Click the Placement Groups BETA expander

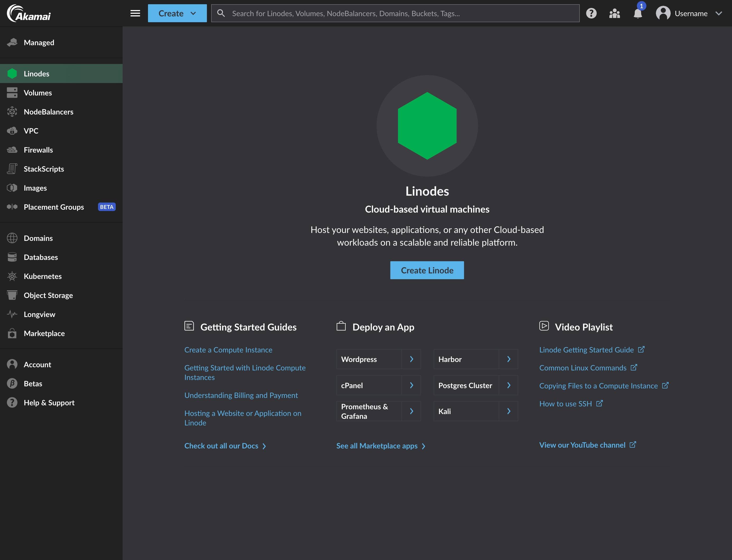(61, 207)
